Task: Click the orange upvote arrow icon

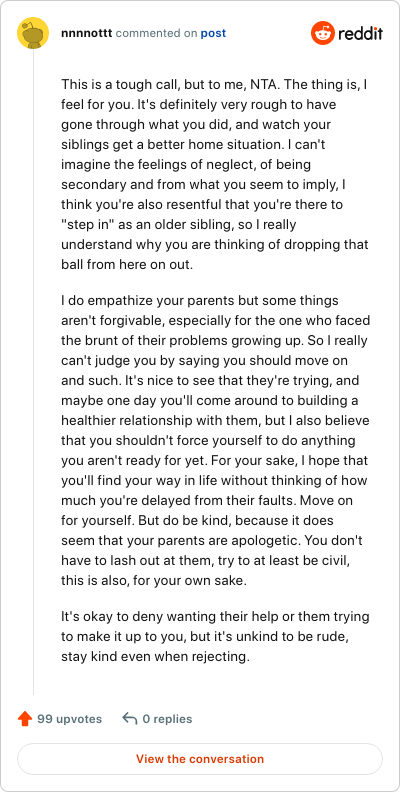Action: (x=25, y=719)
